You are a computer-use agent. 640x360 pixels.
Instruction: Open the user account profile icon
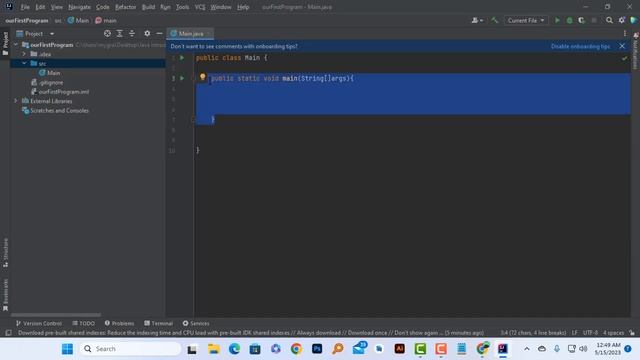point(477,20)
